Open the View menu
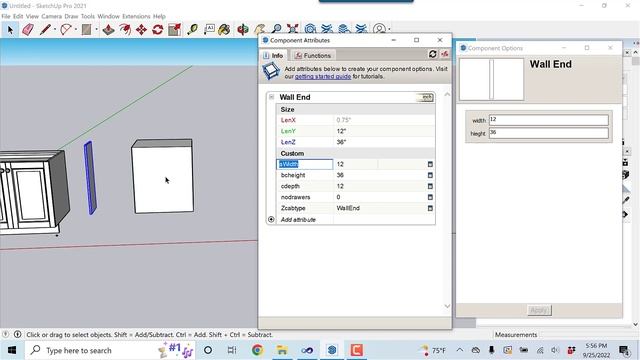 [x=32, y=16]
